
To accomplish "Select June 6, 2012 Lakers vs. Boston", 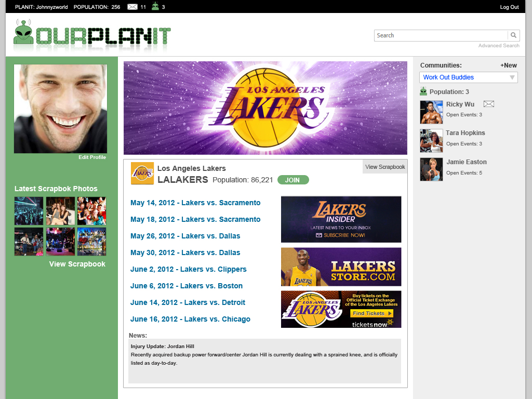I will [x=187, y=286].
